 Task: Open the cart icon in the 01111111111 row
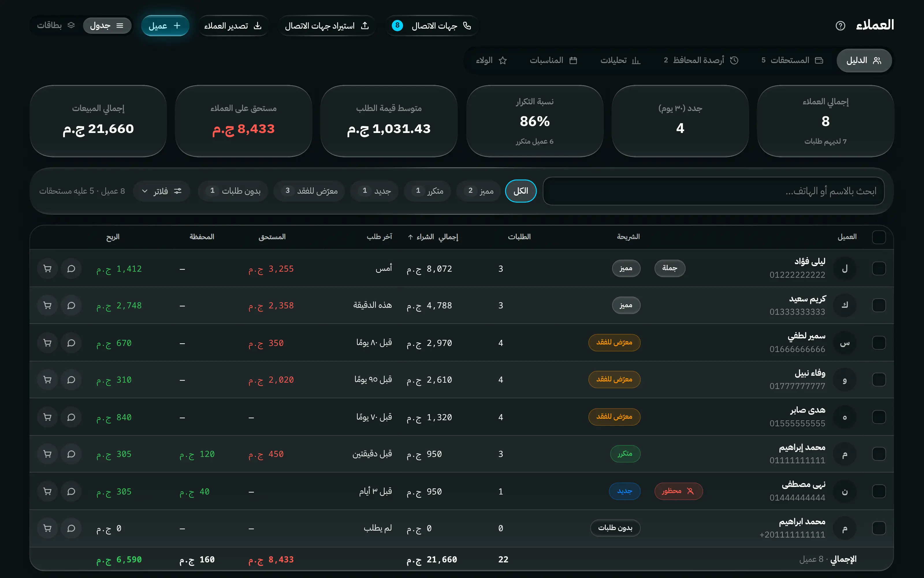47,454
